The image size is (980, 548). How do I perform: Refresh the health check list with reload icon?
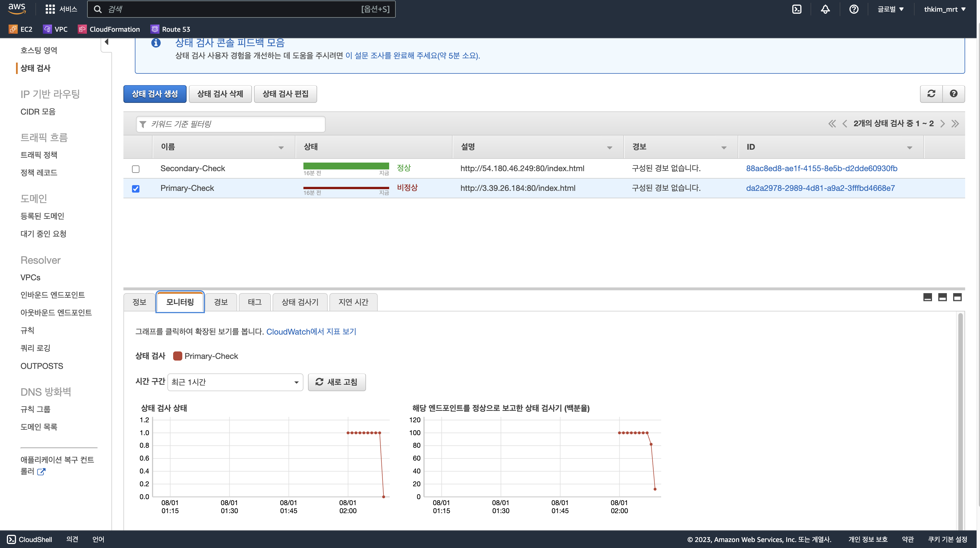click(x=931, y=94)
